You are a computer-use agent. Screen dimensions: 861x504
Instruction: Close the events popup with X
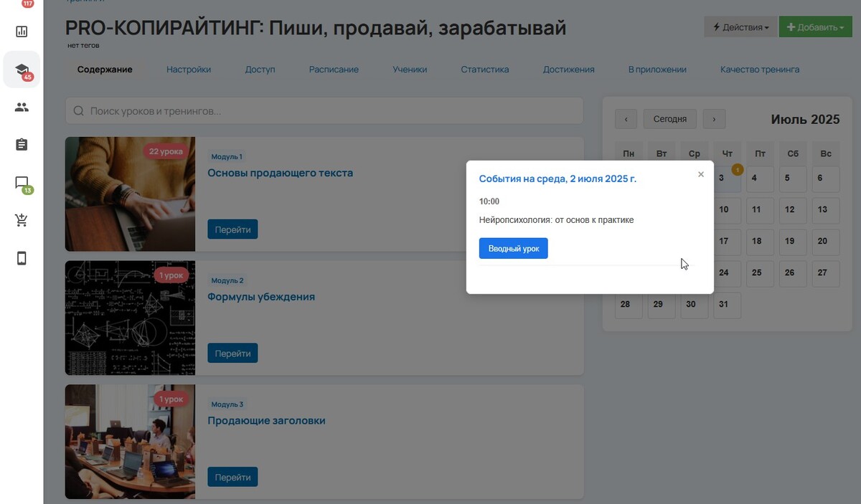pyautogui.click(x=701, y=174)
